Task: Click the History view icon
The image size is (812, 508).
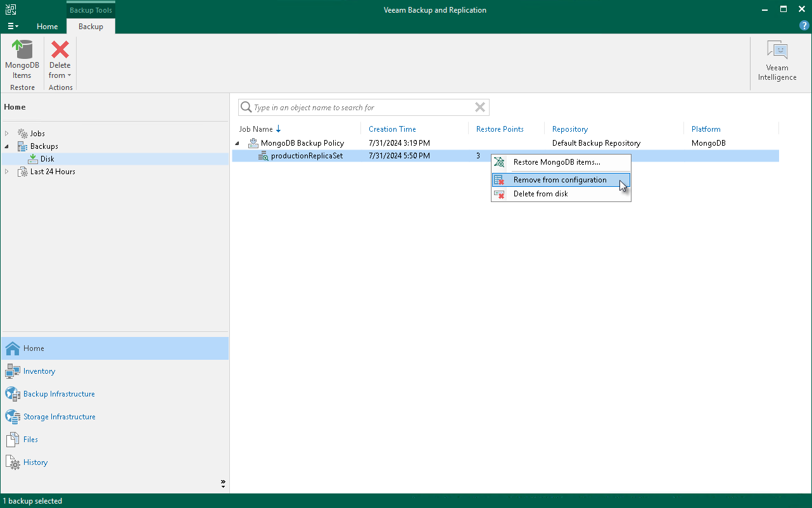Action: 13,462
